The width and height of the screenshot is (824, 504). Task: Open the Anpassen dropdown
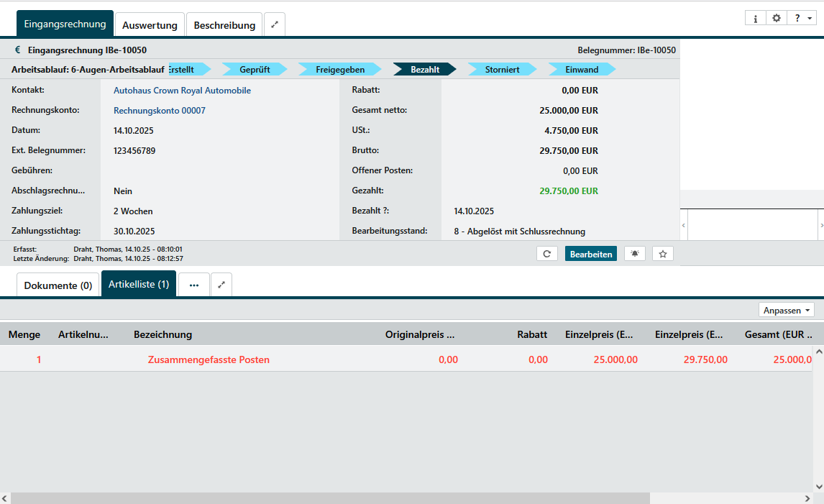click(787, 310)
